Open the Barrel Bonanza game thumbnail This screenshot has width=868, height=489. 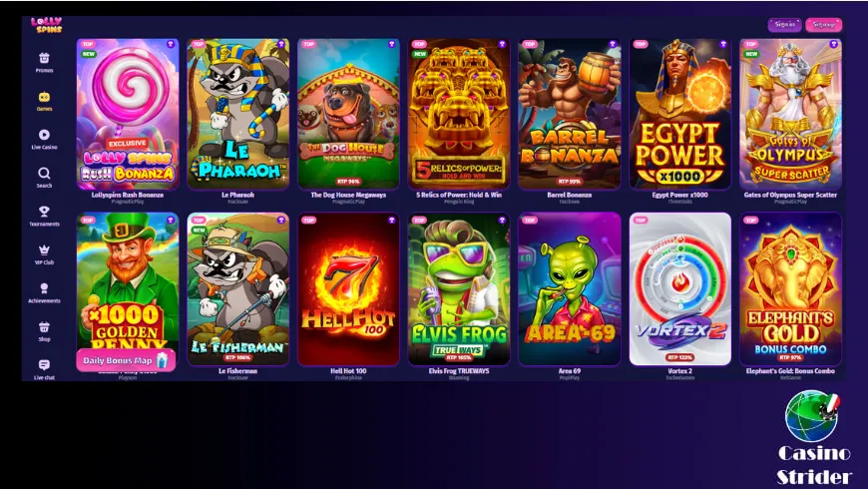[x=569, y=114]
